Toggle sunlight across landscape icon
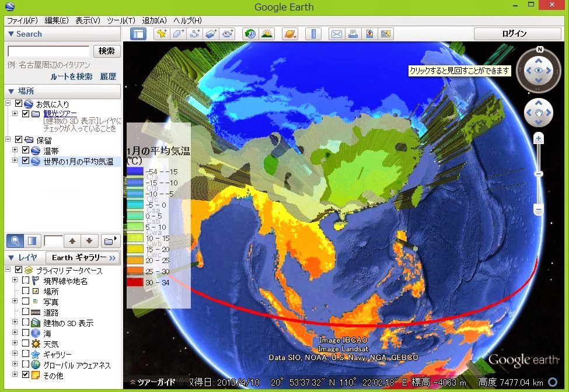Screen dimensions: 569x392 (x=267, y=34)
